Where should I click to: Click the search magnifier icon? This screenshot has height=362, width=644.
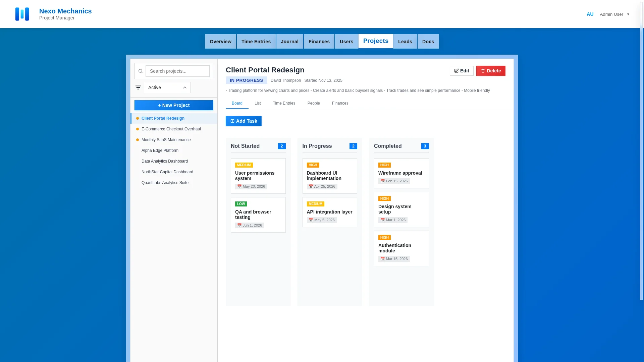tap(141, 71)
